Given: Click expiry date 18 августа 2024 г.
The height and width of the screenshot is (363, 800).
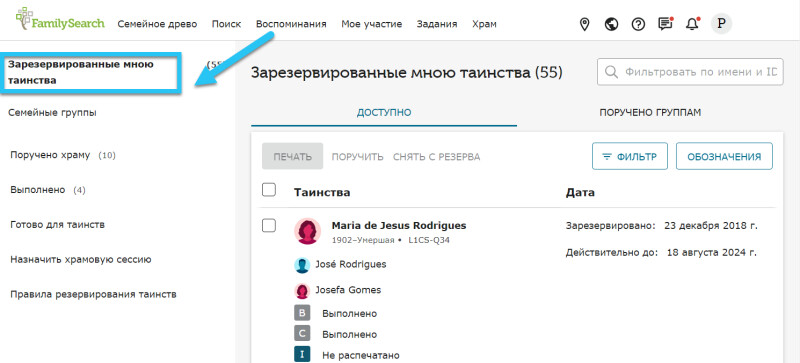Looking at the screenshot, I should point(712,252).
